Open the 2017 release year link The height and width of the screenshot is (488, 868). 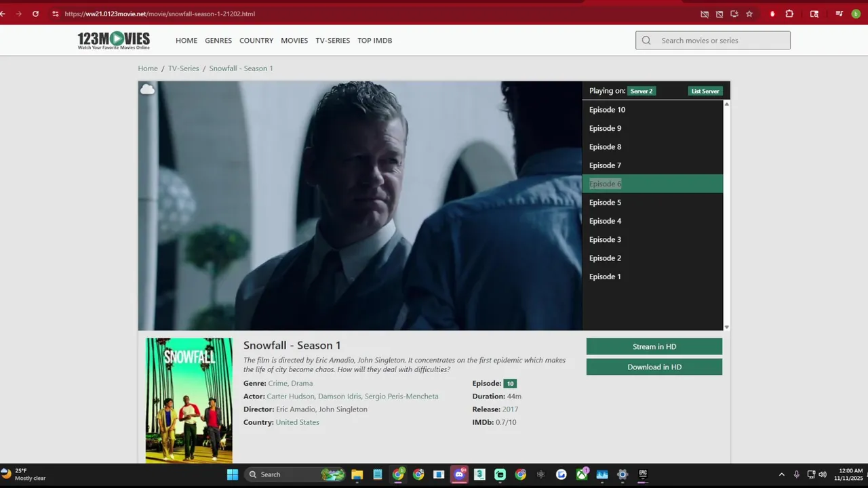pyautogui.click(x=510, y=409)
